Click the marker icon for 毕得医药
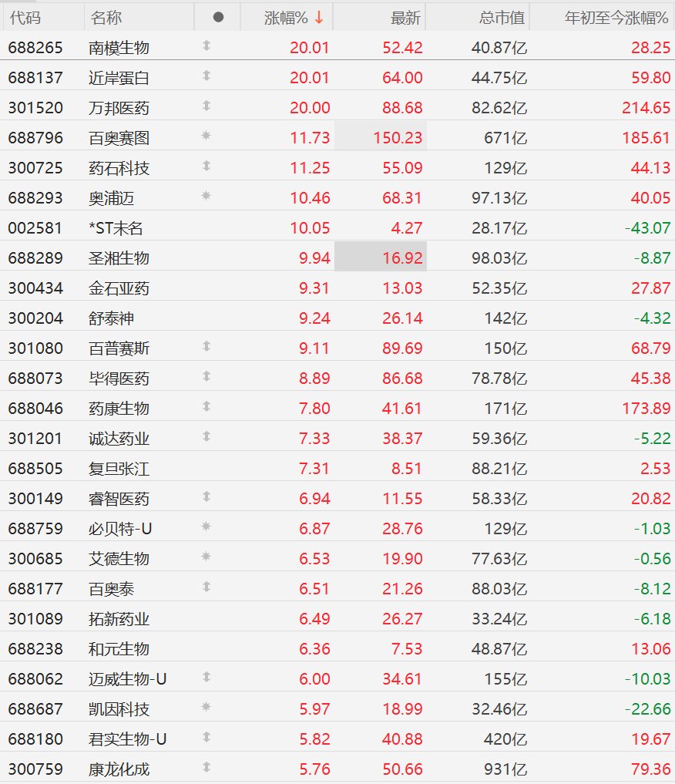 point(207,376)
